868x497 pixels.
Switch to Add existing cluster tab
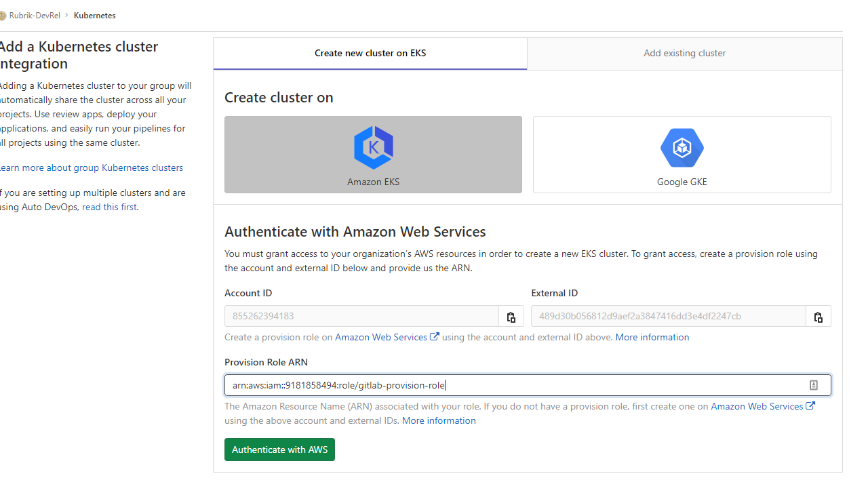(685, 54)
